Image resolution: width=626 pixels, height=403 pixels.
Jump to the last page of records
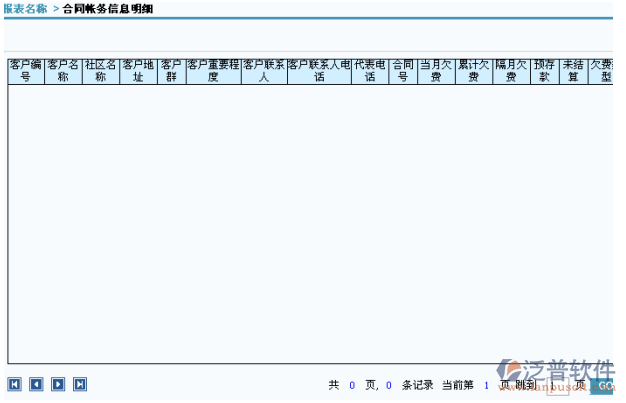coord(80,384)
